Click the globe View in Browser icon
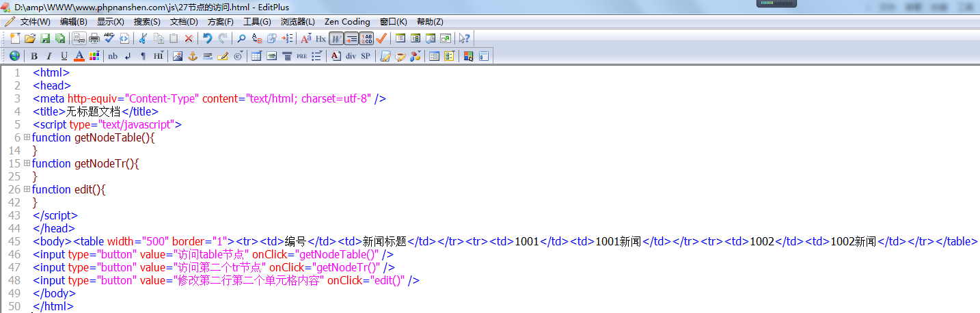 click(14, 56)
